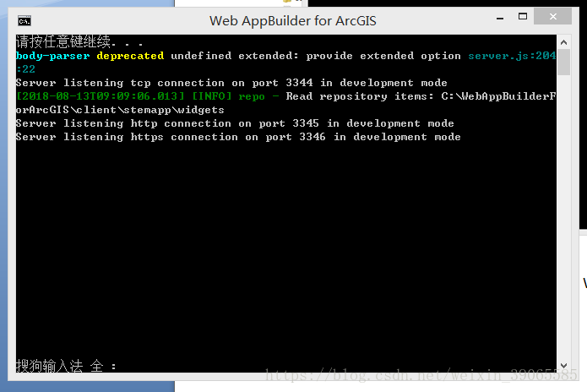Click the line mentioning http port 3345

click(235, 123)
